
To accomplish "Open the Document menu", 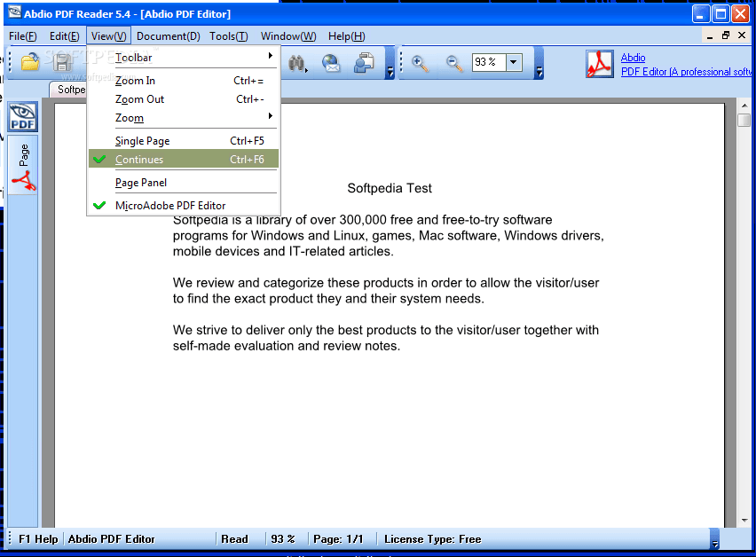I will 168,36.
